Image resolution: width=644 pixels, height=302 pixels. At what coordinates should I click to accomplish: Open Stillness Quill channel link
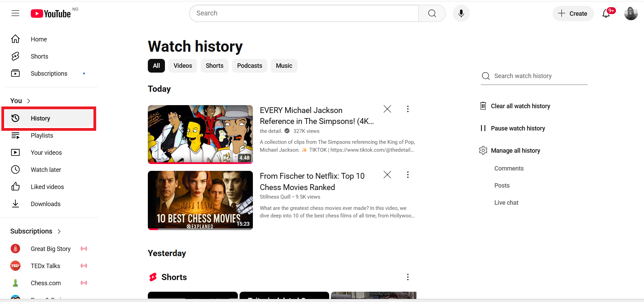[x=275, y=197]
